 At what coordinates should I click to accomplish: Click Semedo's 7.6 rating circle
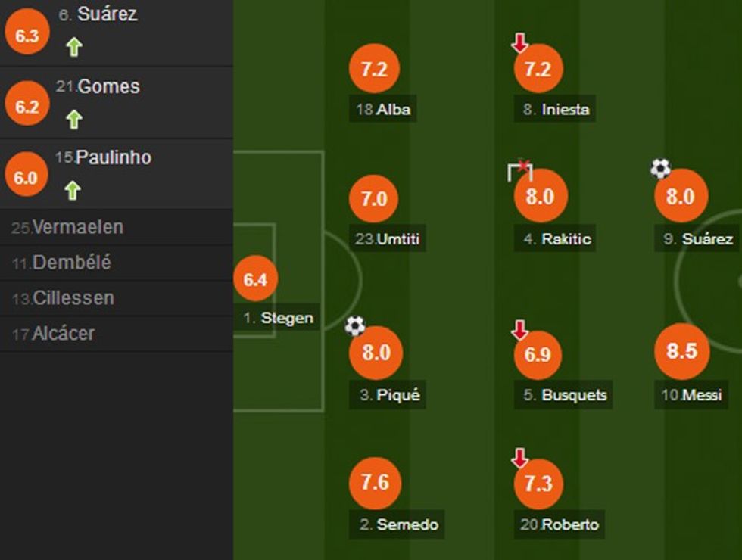375,483
